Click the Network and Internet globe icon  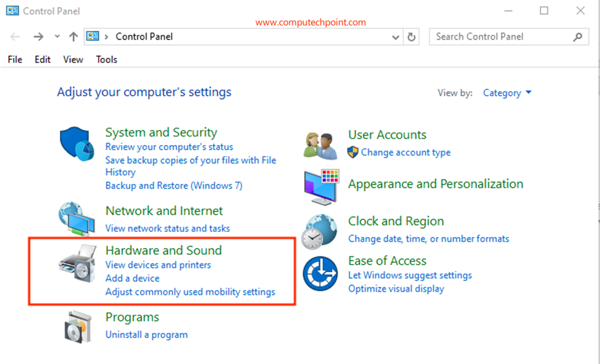[x=77, y=218]
